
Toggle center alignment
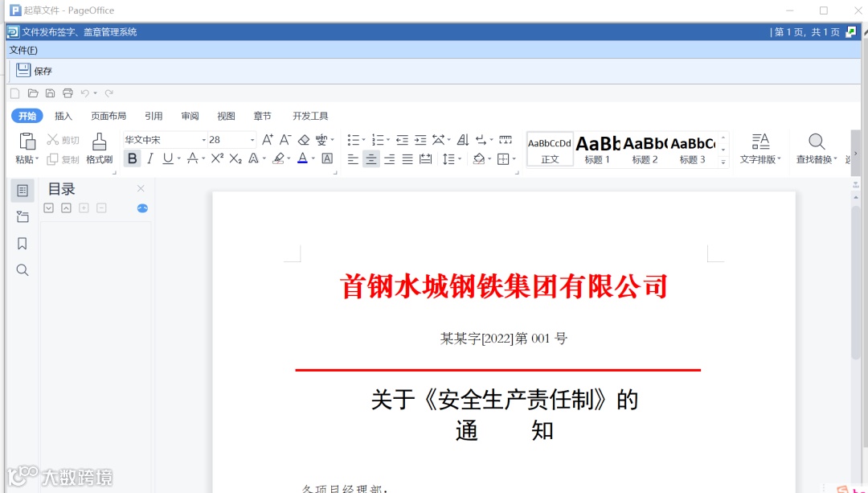(371, 159)
